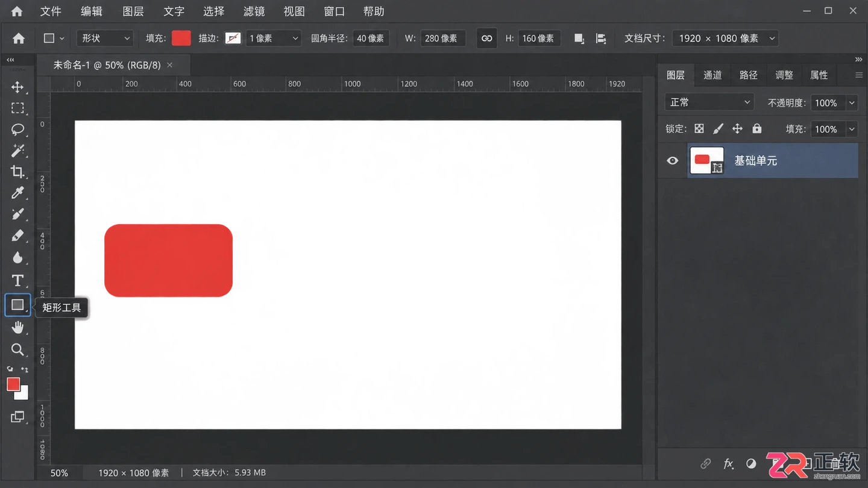Select the Rectangle shape tool in toolbar
Image resolution: width=868 pixels, height=488 pixels.
pos(17,305)
